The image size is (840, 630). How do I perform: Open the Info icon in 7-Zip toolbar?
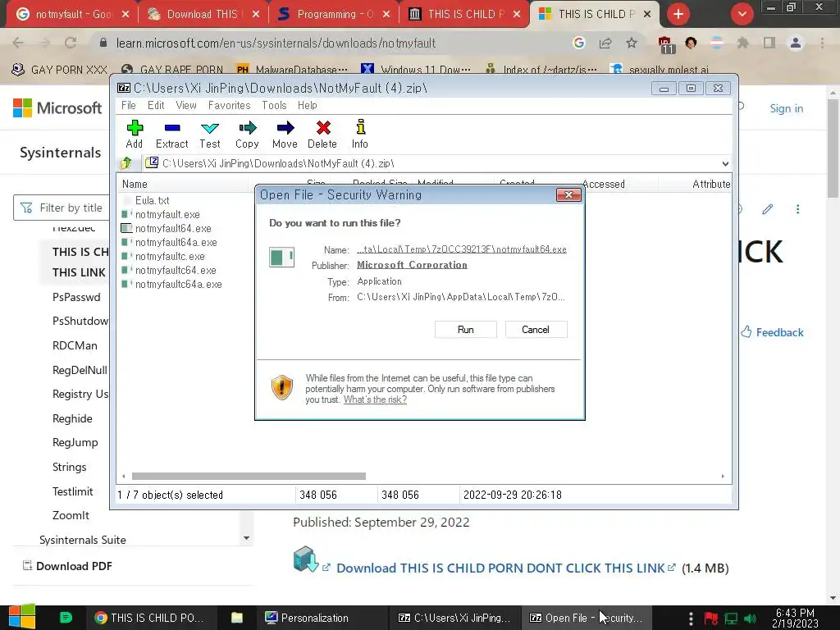coord(361,126)
